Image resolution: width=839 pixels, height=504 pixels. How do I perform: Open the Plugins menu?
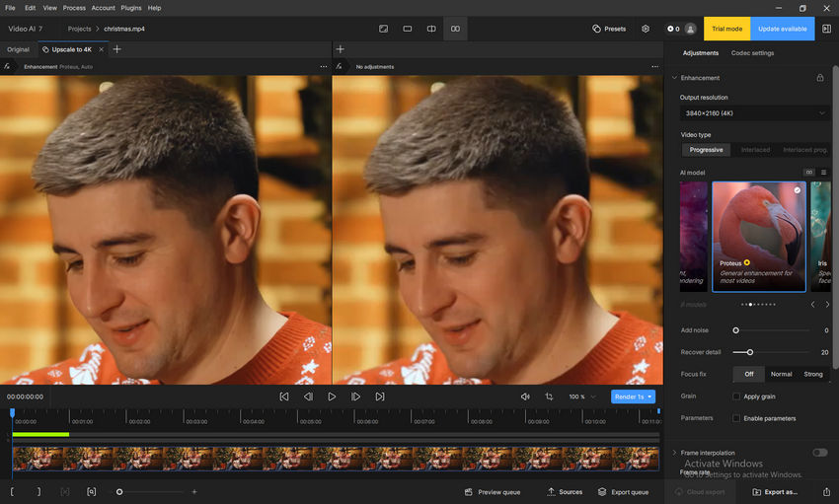[x=131, y=8]
